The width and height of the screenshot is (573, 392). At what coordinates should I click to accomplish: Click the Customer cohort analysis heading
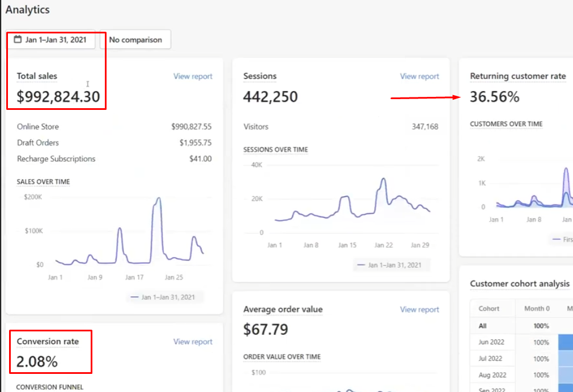[x=520, y=283]
